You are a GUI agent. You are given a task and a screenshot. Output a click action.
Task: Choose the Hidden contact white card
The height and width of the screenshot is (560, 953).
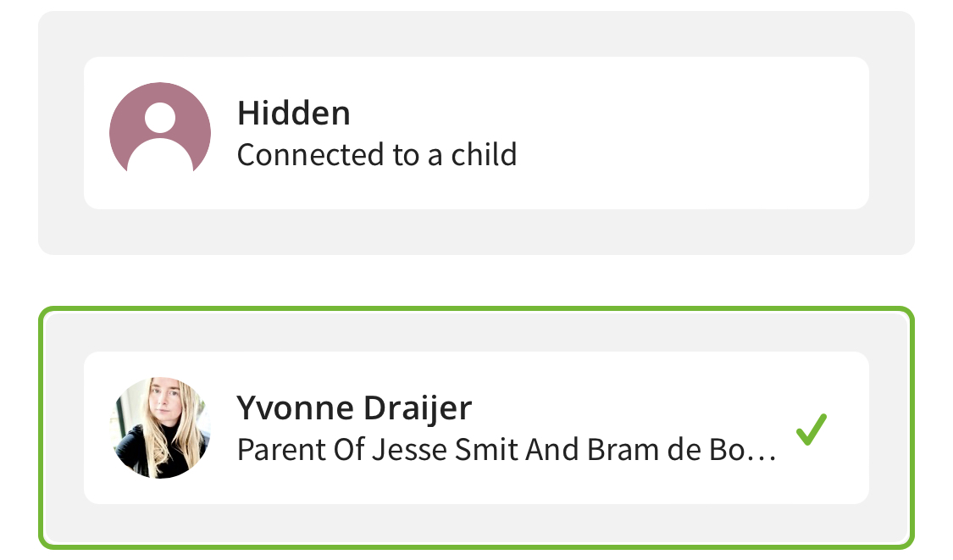pyautogui.click(x=476, y=133)
